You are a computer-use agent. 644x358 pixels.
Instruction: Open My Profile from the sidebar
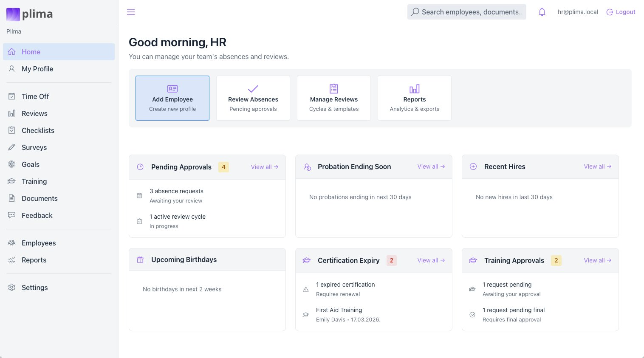(x=37, y=69)
